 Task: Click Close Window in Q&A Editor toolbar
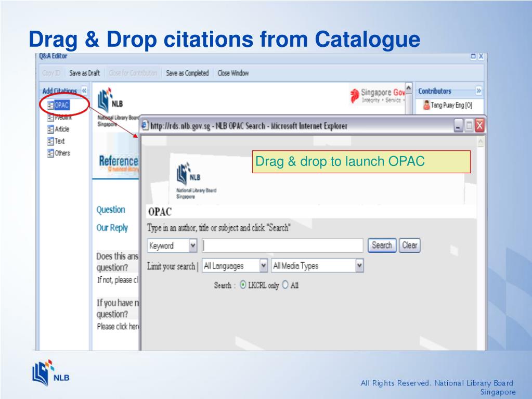coord(233,73)
